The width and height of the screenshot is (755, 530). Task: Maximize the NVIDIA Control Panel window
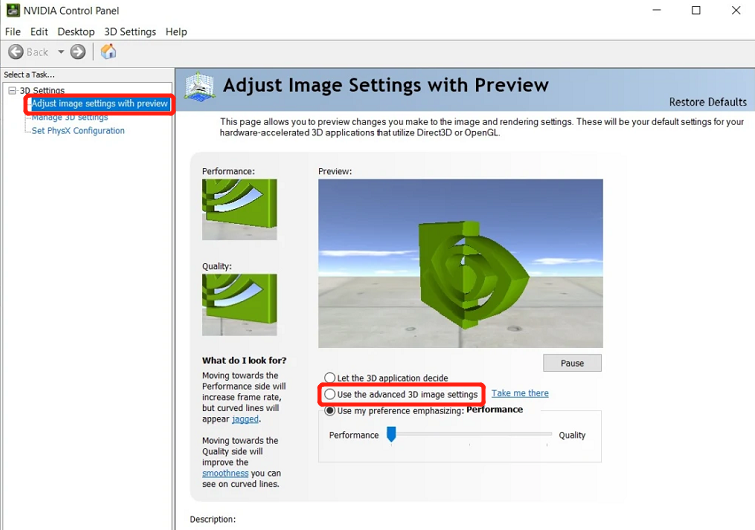click(x=696, y=10)
